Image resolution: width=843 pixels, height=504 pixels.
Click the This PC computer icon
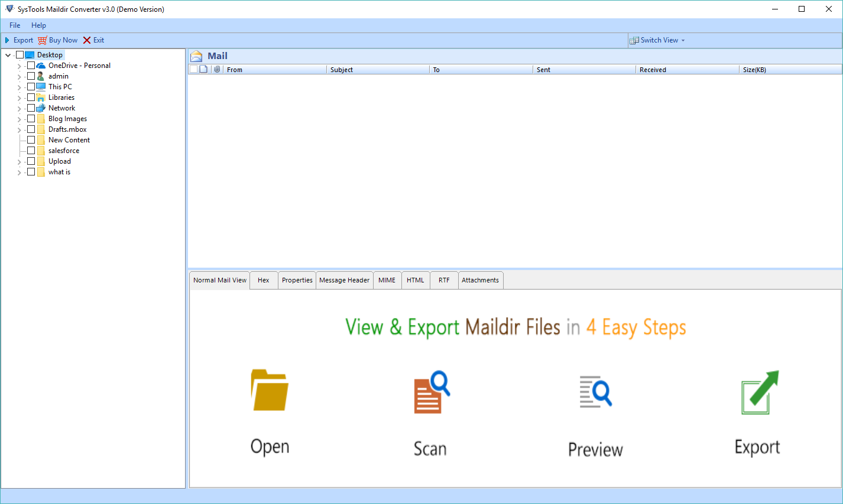(x=41, y=87)
